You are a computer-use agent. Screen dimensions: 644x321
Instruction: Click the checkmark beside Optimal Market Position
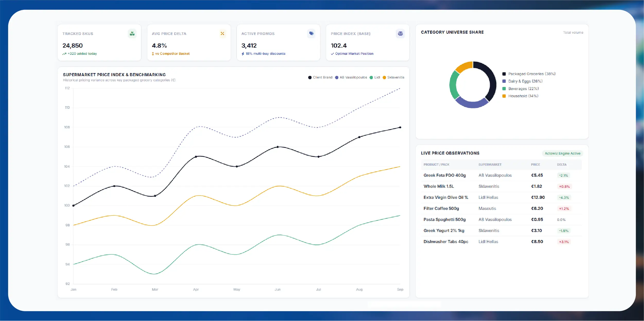click(332, 54)
